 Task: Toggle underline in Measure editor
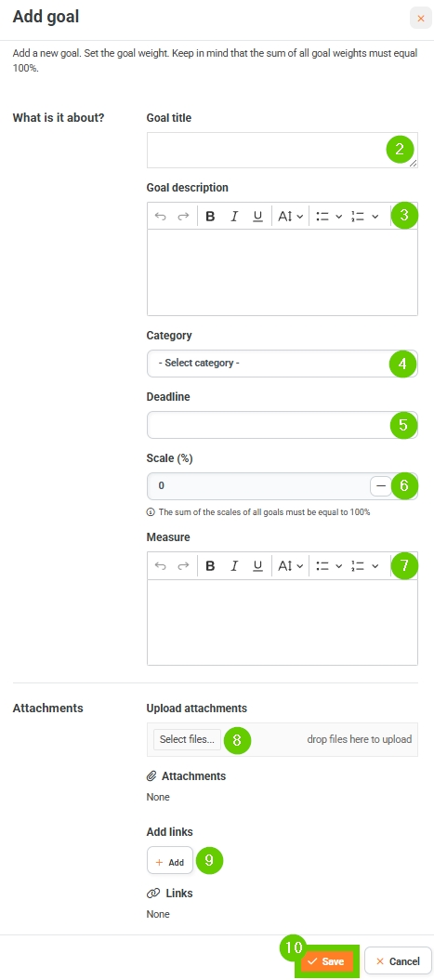click(x=257, y=565)
